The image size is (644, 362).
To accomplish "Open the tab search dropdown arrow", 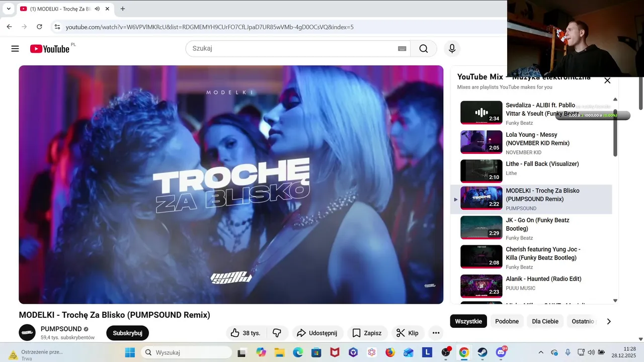I will [x=9, y=9].
